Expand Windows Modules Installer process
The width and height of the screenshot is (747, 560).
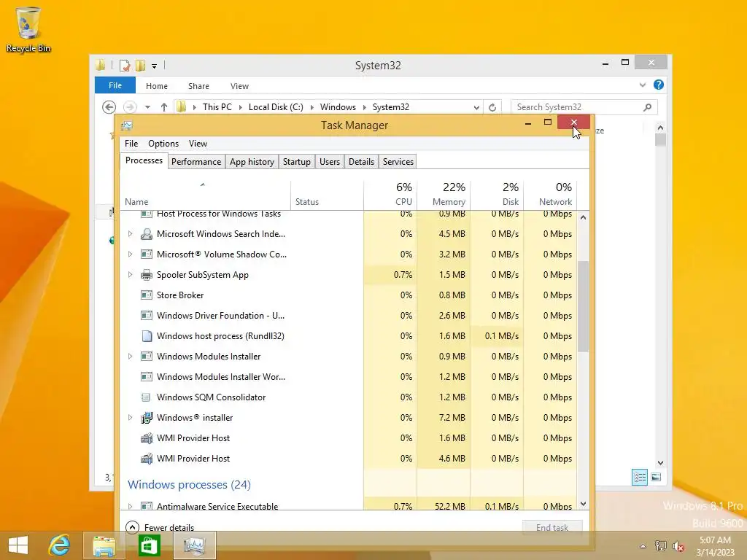coord(130,356)
